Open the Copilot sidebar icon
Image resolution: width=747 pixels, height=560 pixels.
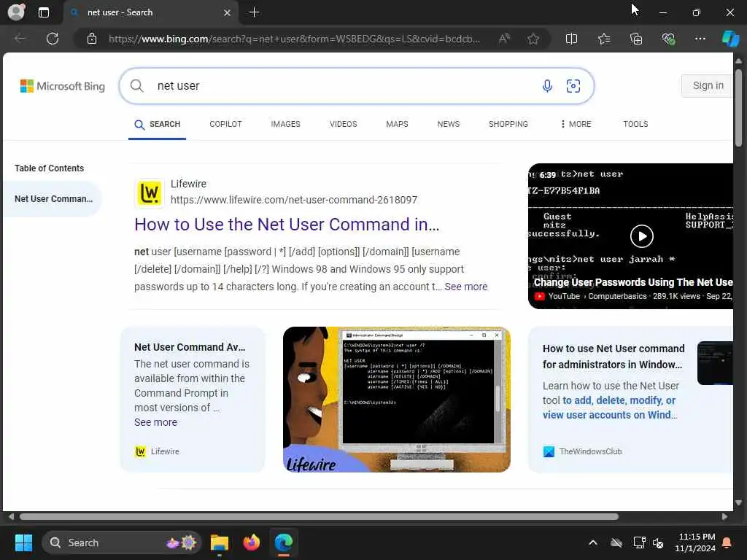(x=730, y=39)
